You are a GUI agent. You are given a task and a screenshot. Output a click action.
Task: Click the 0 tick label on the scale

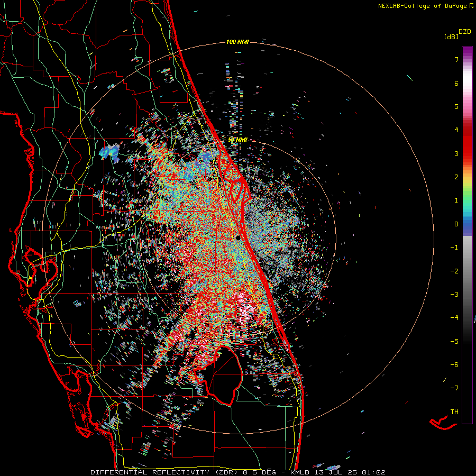(456, 224)
